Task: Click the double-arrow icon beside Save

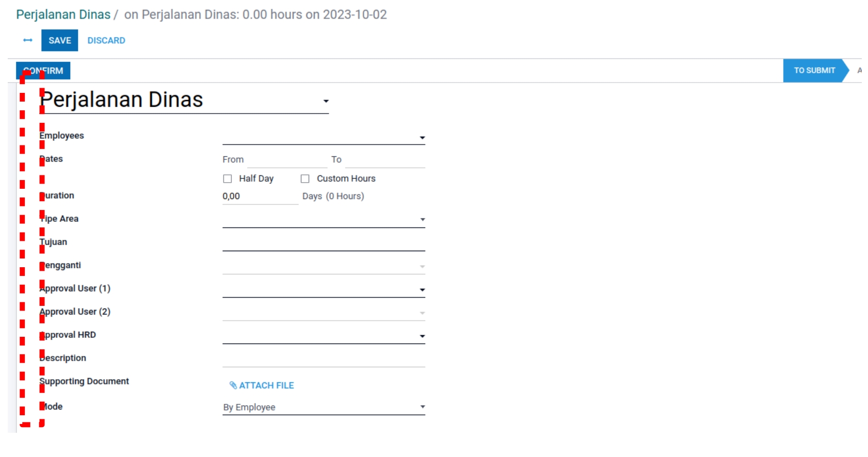Action: (x=28, y=40)
